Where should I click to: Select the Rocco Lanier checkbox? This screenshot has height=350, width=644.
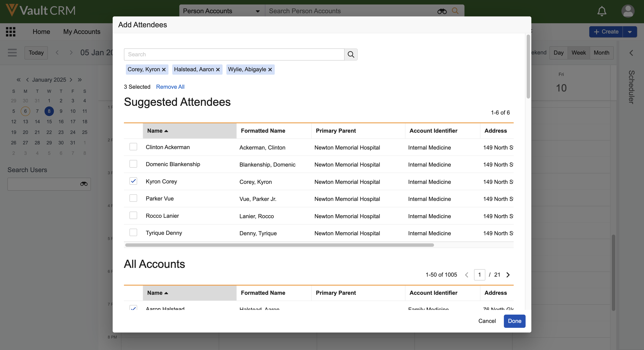[x=133, y=215]
